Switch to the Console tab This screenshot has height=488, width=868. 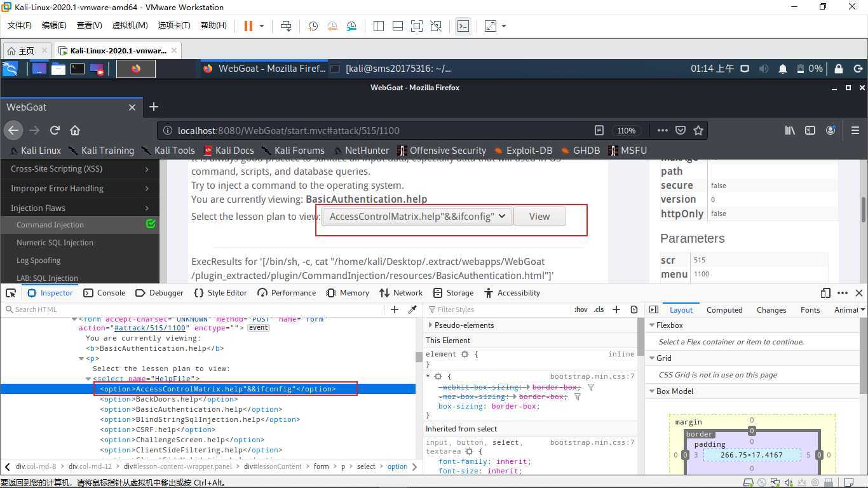pyautogui.click(x=104, y=293)
